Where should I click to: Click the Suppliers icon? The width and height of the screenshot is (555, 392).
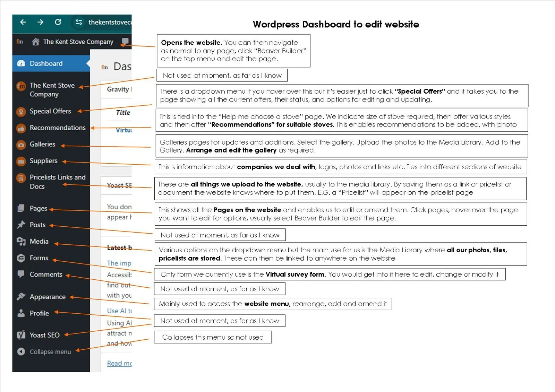click(21, 161)
